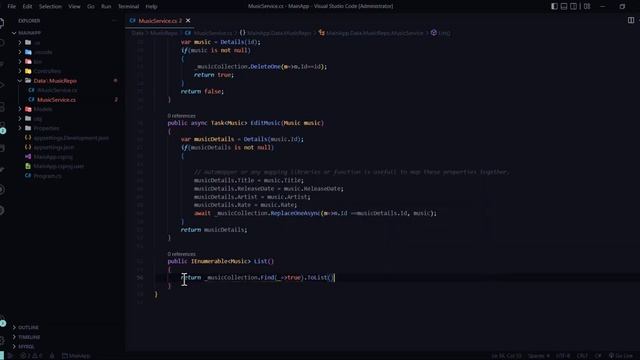Image resolution: width=640 pixels, height=360 pixels.
Task: Click the Go Live status bar button
Action: [620, 356]
